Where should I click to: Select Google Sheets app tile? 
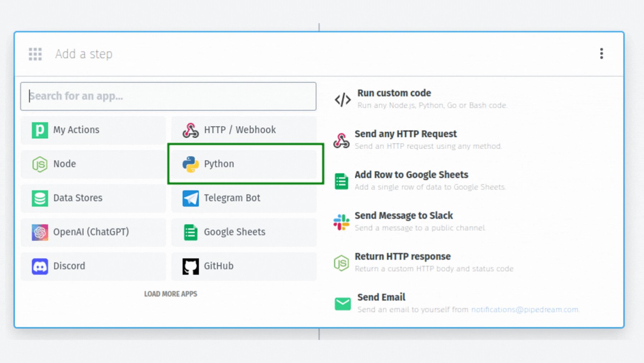pos(244,232)
